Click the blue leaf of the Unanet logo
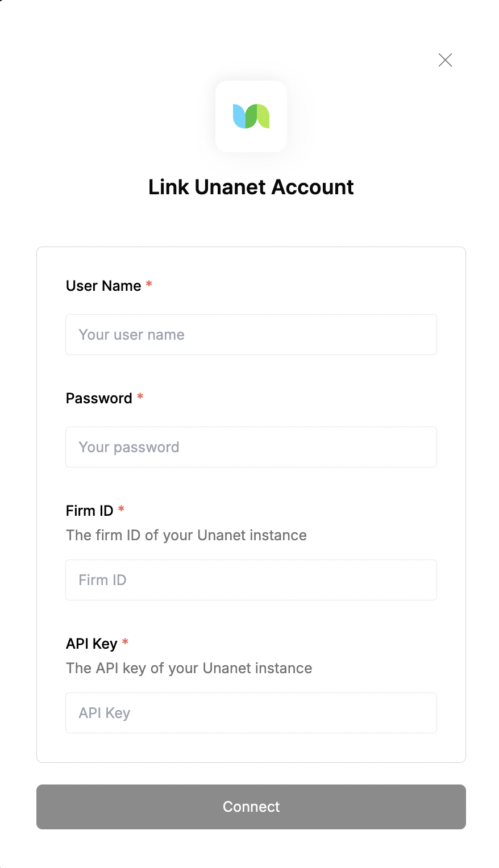This screenshot has width=499, height=868. 239,116
